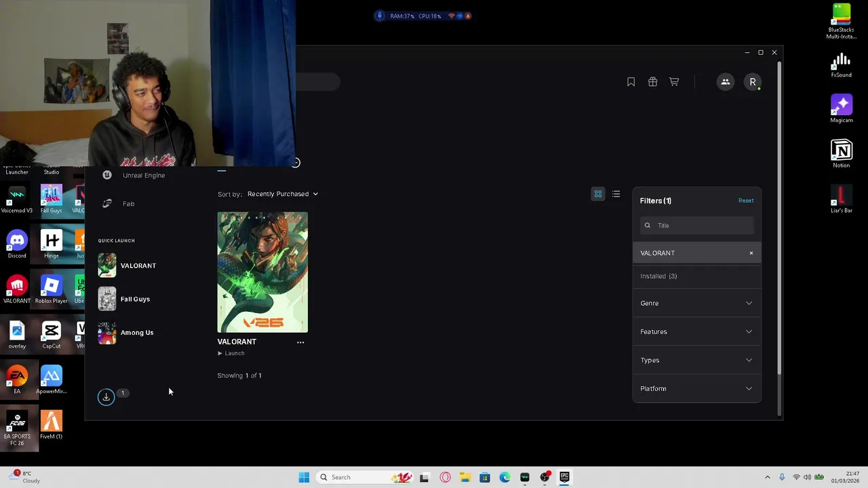Open the downloads icon in sidebar

[106, 397]
